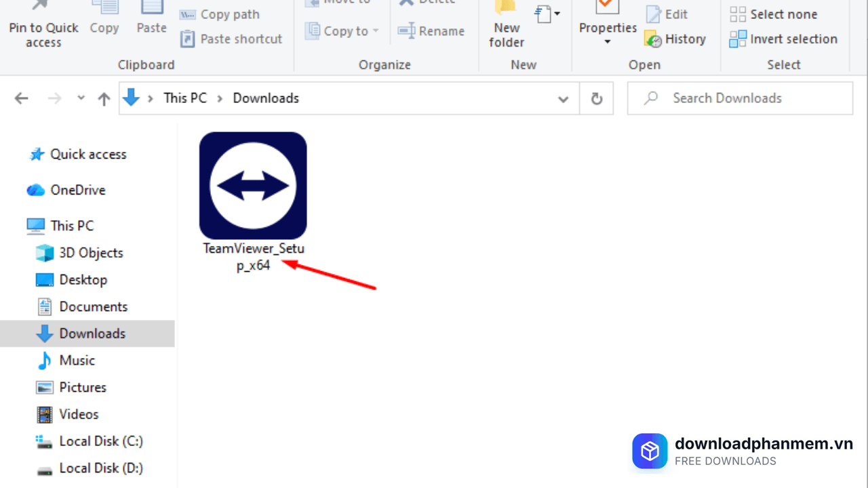Create a New folder

(x=507, y=26)
